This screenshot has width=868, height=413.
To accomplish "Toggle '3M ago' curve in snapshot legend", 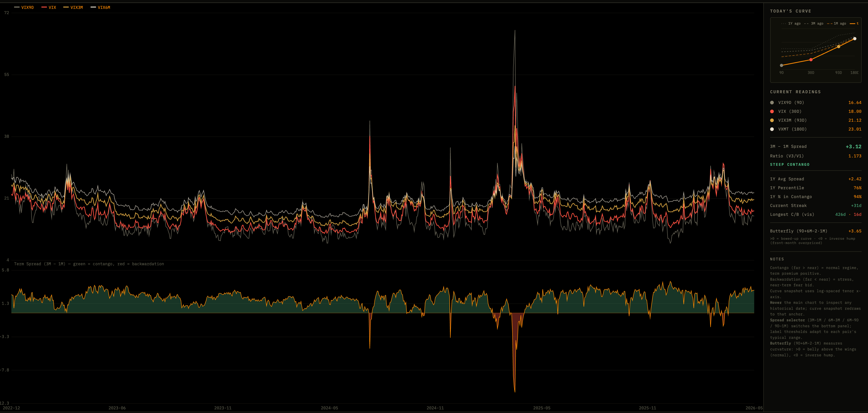I will (813, 24).
